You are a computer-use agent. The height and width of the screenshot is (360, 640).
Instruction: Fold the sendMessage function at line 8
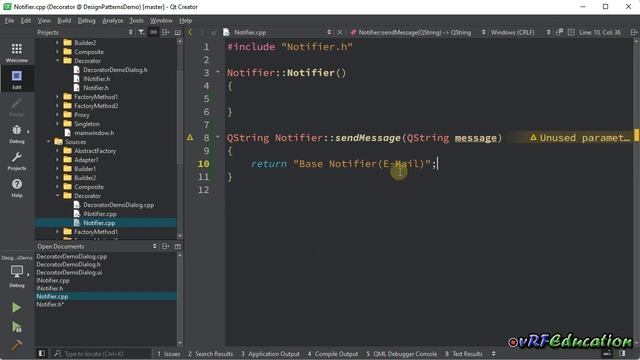pos(218,138)
